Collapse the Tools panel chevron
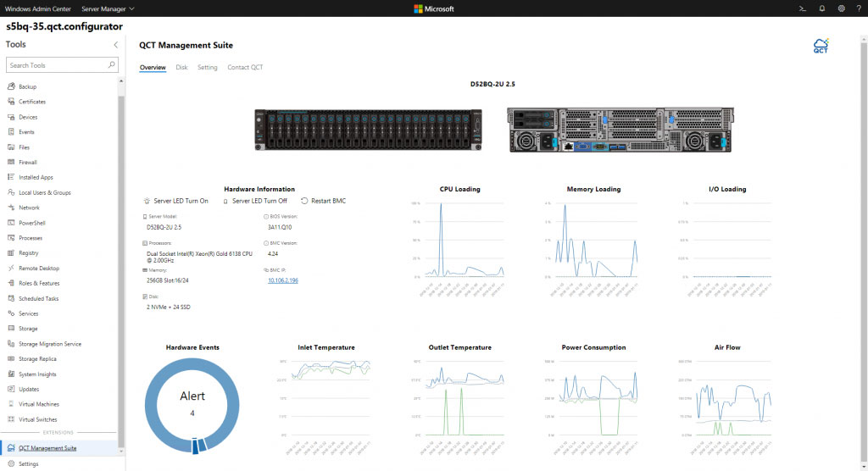Viewport: 868px width, 471px height. 115,45
